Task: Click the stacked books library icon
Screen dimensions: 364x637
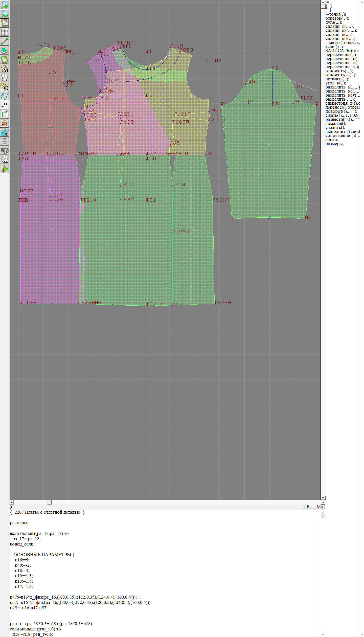Action: (x=5, y=151)
